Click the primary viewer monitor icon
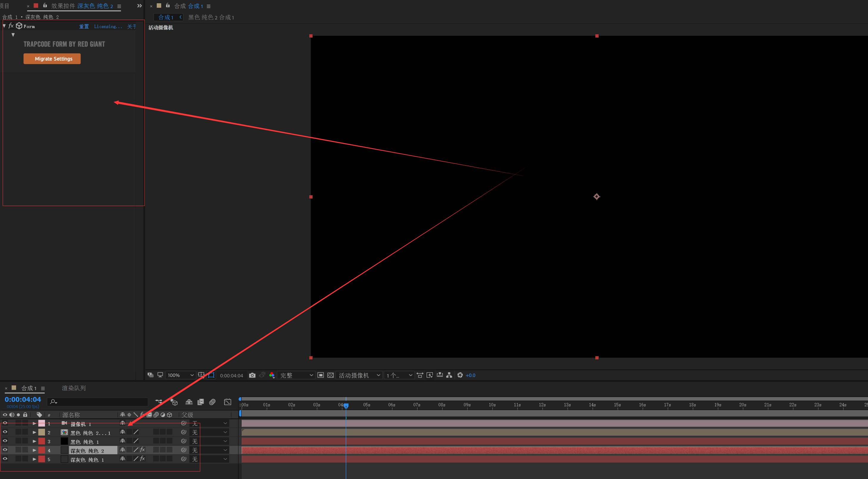 [160, 375]
